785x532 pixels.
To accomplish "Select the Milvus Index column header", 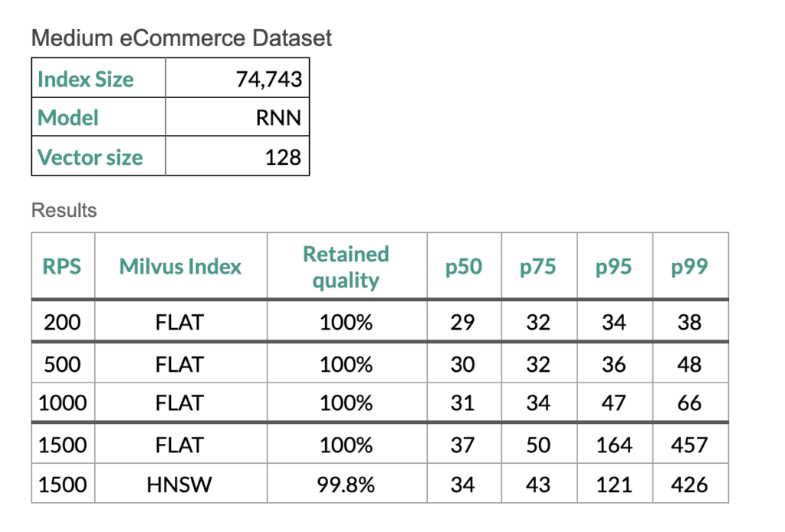I will click(x=180, y=267).
